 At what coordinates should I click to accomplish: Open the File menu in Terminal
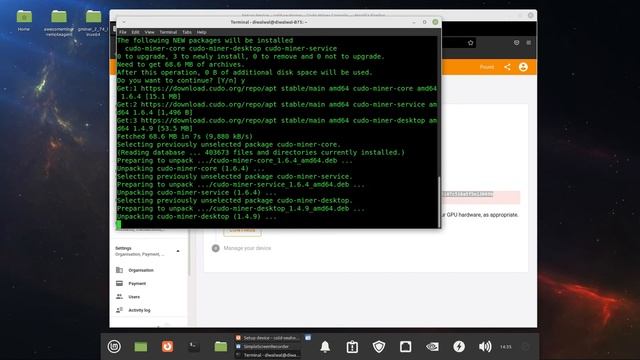click(x=122, y=32)
